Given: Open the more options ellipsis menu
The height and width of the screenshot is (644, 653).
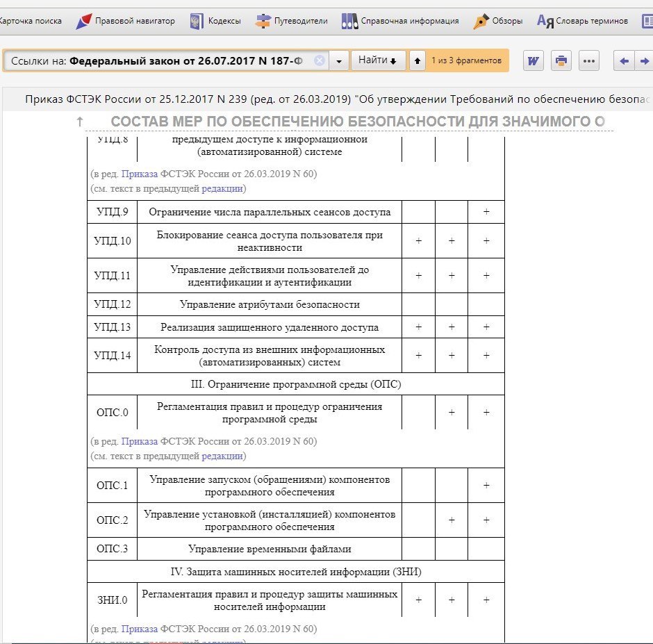Looking at the screenshot, I should [x=589, y=61].
